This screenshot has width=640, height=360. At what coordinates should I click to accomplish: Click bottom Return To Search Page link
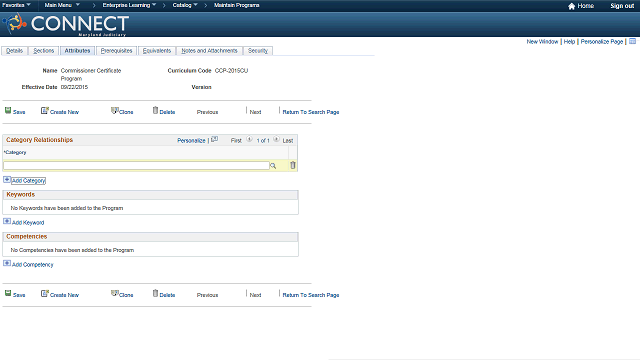pos(311,295)
